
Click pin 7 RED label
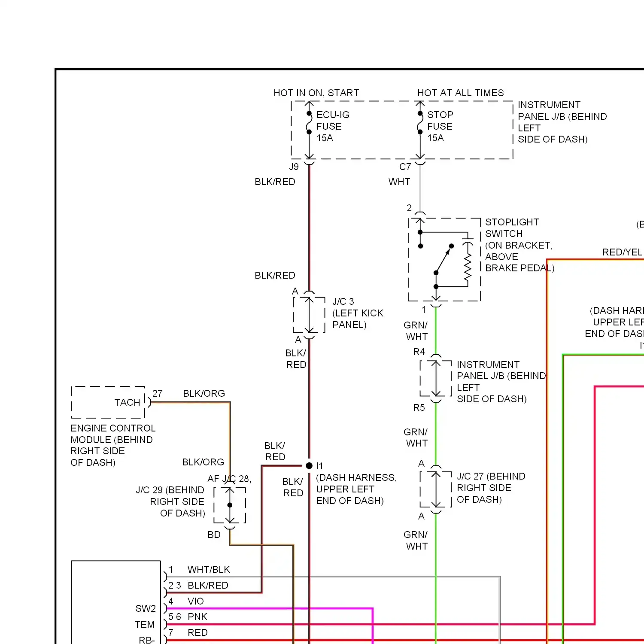(x=188, y=632)
